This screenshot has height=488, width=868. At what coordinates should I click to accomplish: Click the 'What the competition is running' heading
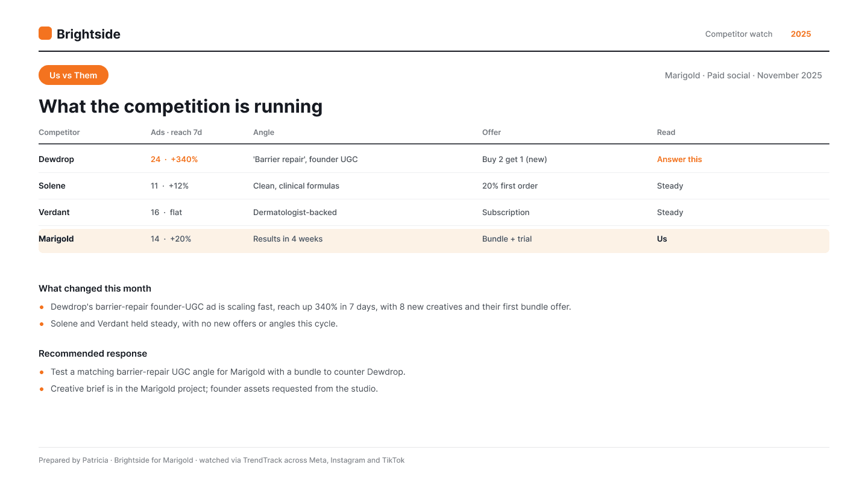181,107
